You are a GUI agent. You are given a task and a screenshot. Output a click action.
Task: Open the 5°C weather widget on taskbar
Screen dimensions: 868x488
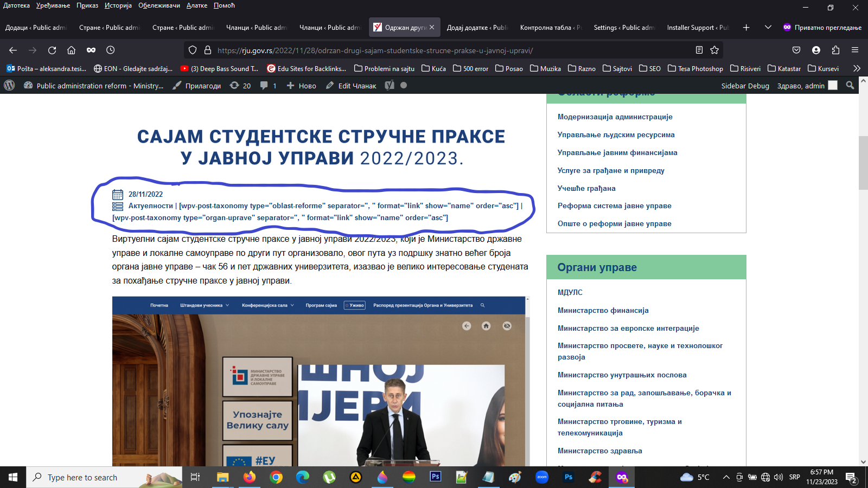point(695,477)
